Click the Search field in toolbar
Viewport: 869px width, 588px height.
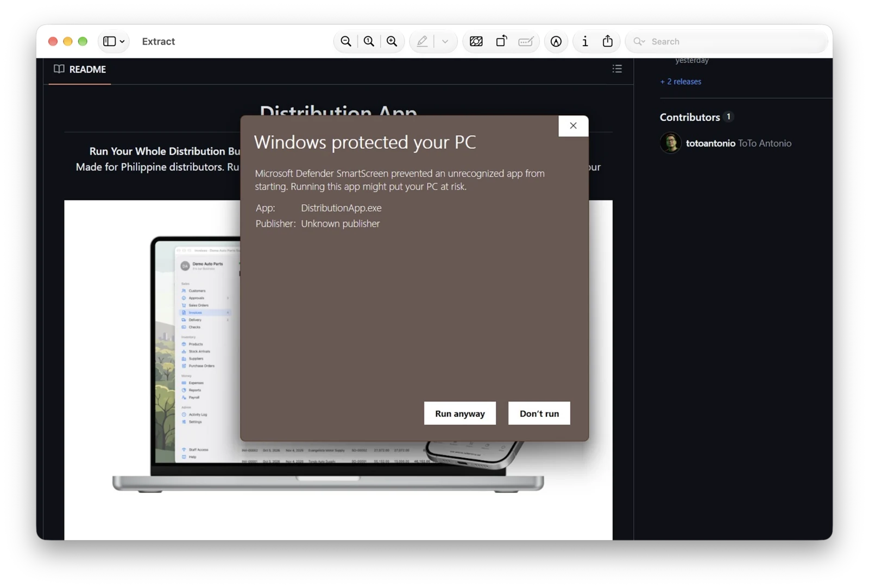[x=727, y=41]
